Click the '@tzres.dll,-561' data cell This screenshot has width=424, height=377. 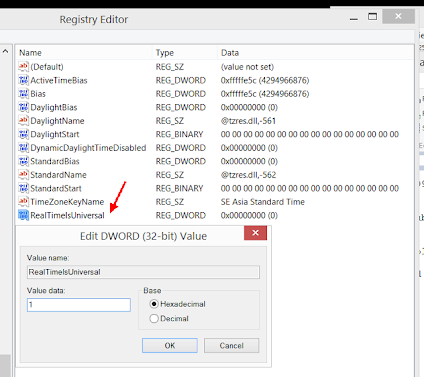[x=248, y=121]
